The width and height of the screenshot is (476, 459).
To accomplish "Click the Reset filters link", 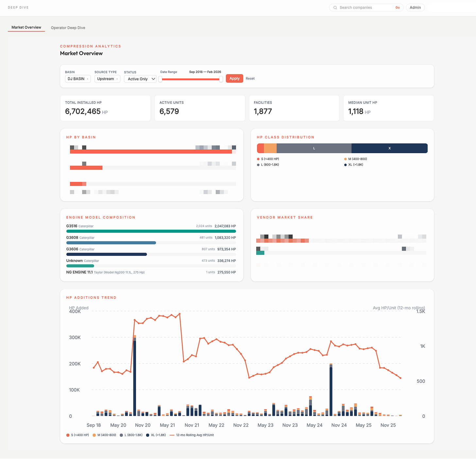I will pos(250,79).
